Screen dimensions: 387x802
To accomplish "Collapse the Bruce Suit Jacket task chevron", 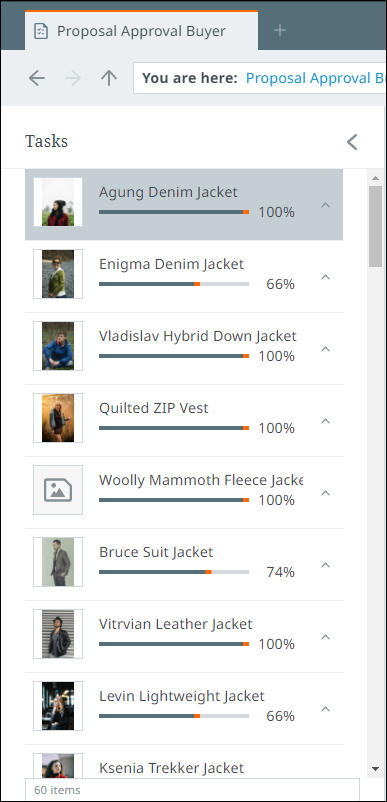I will (x=325, y=565).
